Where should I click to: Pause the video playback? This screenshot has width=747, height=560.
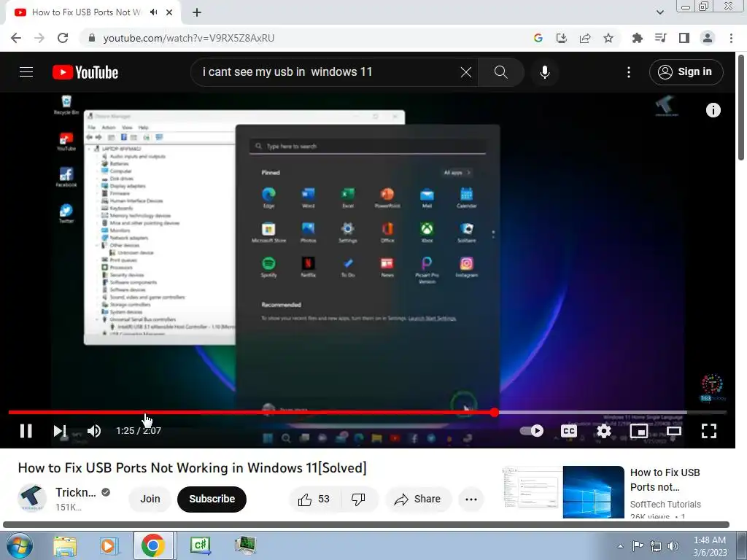coord(26,431)
